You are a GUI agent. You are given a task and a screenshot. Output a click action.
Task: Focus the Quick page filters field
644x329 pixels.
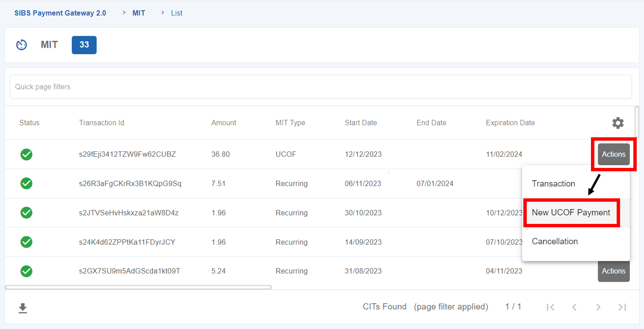[x=321, y=87]
